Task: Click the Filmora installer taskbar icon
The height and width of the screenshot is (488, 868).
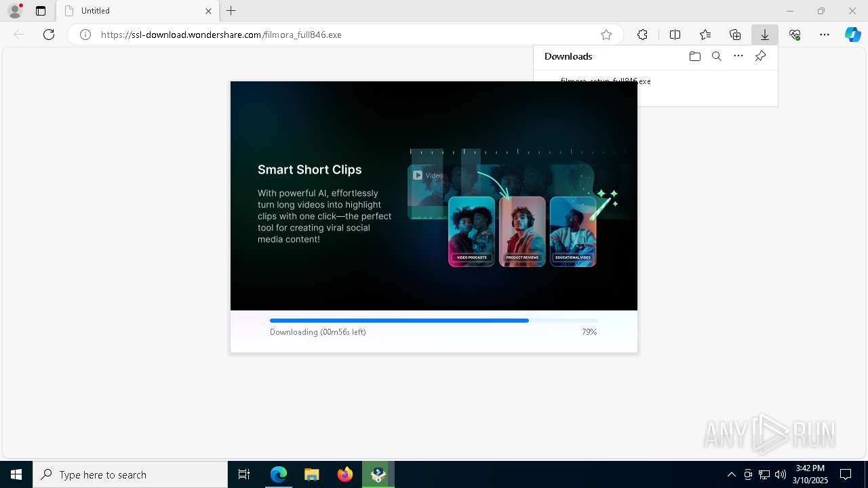Action: pyautogui.click(x=378, y=474)
